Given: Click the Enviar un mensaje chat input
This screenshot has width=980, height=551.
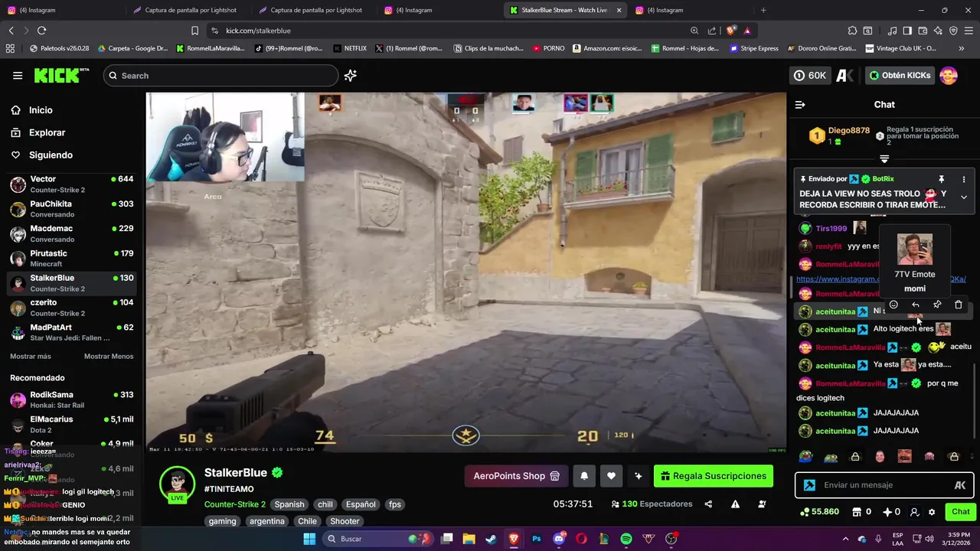Looking at the screenshot, I should click(x=884, y=485).
